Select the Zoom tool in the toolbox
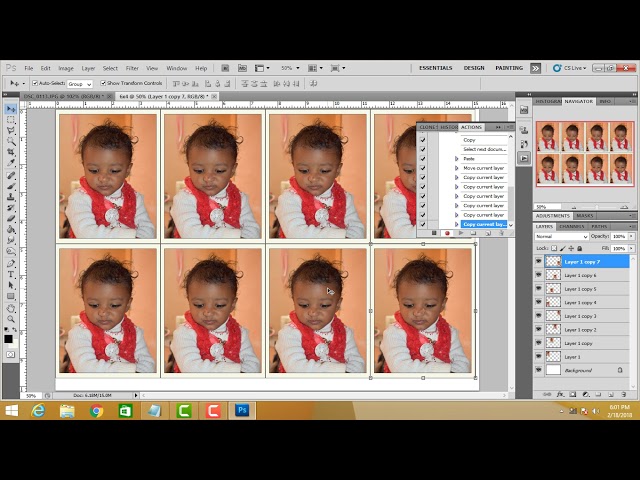This screenshot has width=640, height=480. click(11, 319)
